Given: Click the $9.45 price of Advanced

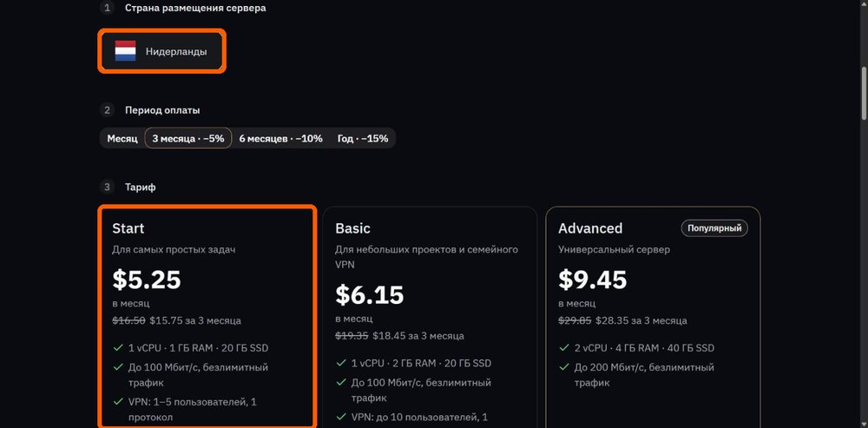Looking at the screenshot, I should pyautogui.click(x=592, y=280).
